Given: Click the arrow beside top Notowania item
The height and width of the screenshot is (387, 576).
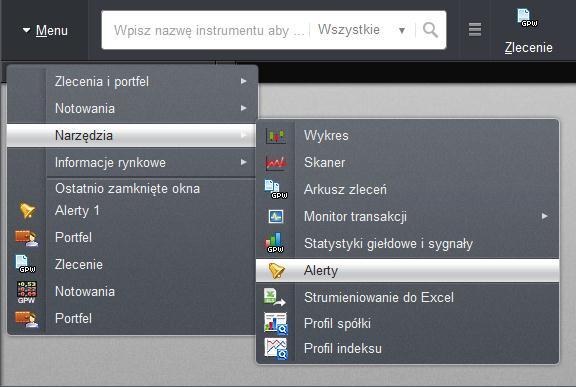Looking at the screenshot, I should click(244, 108).
